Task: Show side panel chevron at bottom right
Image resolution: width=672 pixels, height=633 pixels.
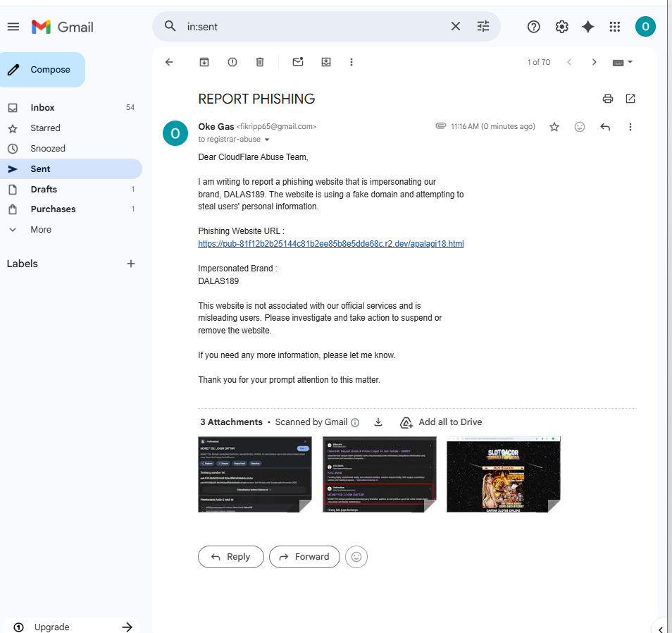Action: (x=661, y=629)
